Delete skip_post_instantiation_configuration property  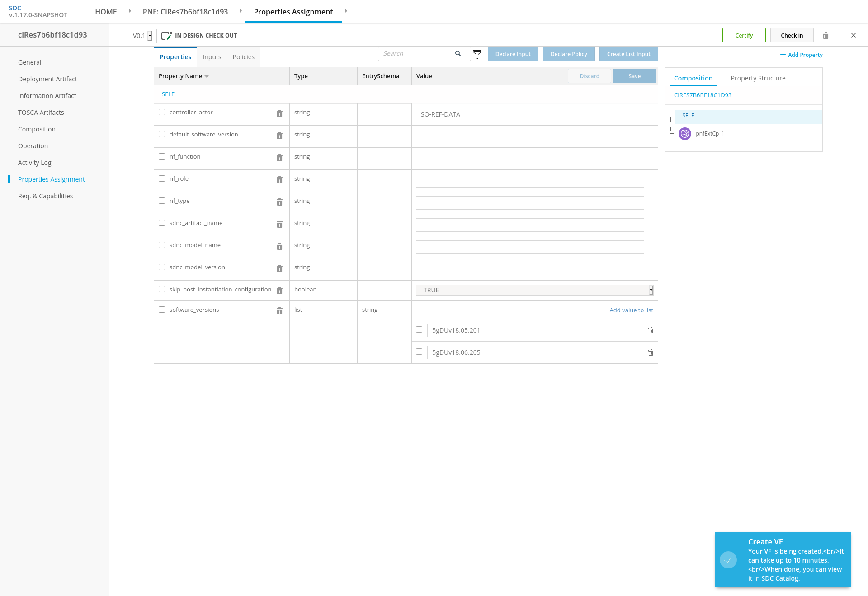[279, 291]
